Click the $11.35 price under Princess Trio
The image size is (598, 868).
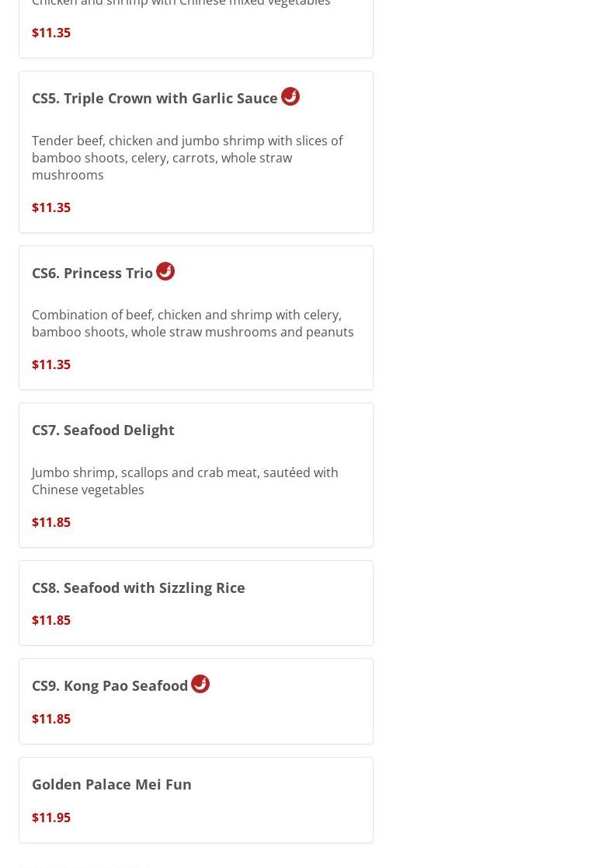(51, 364)
